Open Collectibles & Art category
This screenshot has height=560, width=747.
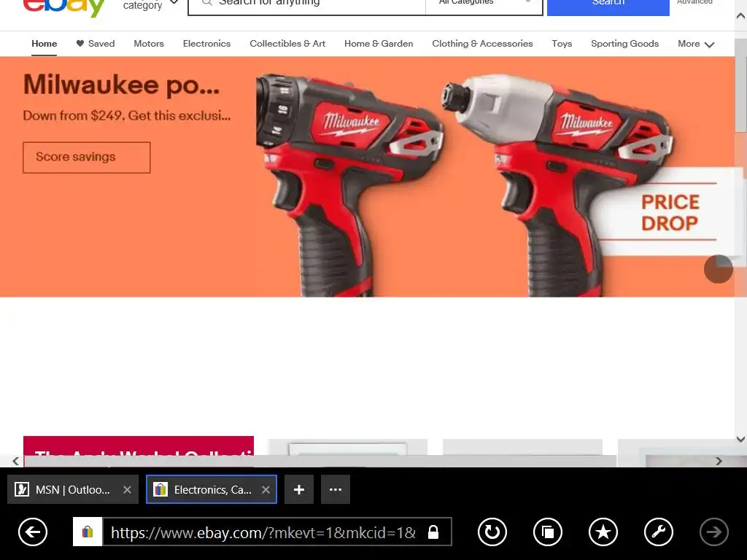[287, 43]
